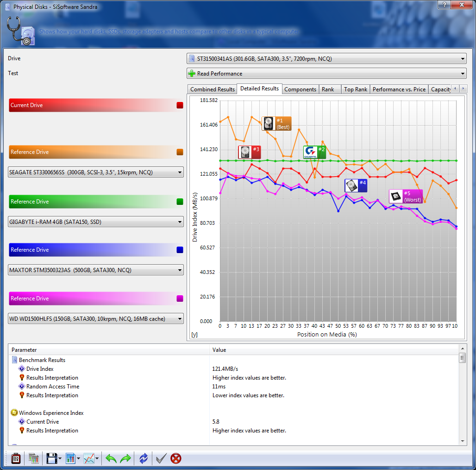The height and width of the screenshot is (470, 476).
Task: Toggle the red Current Drive swatch
Action: [180, 105]
